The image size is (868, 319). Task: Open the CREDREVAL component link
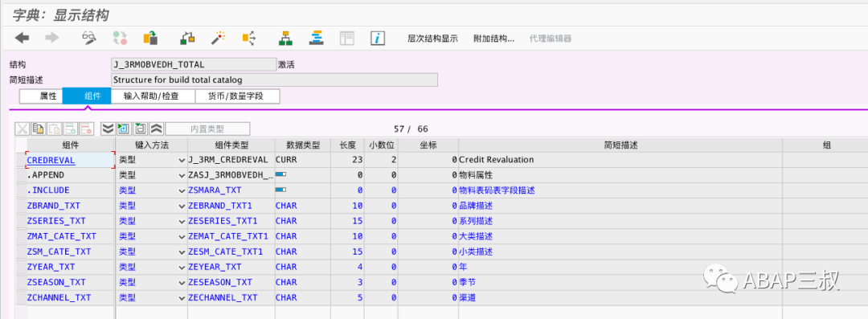pos(51,159)
